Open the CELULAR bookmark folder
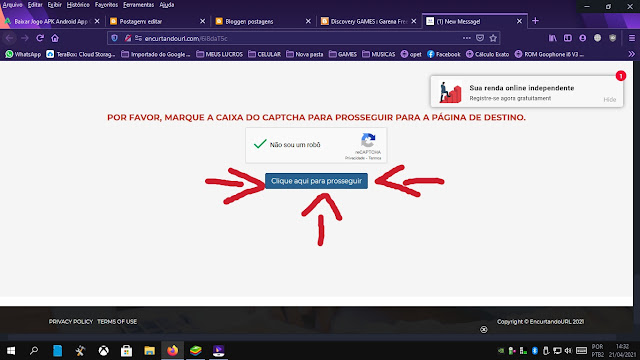 pos(264,54)
